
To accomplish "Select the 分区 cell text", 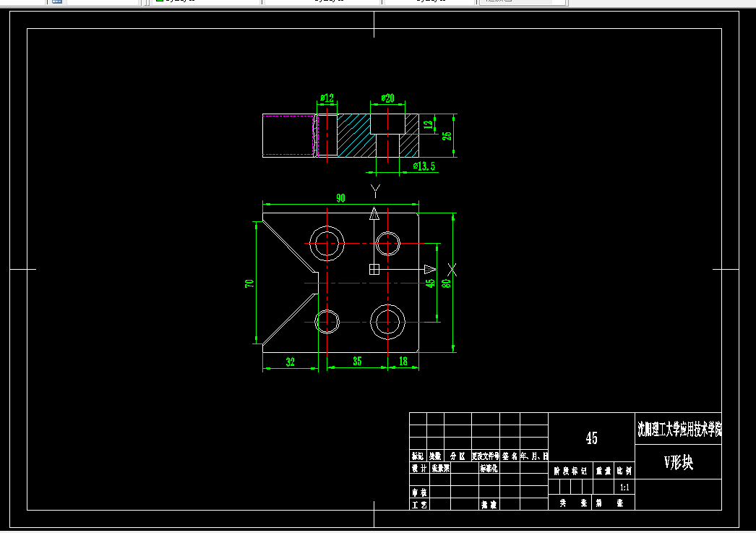I will (458, 456).
